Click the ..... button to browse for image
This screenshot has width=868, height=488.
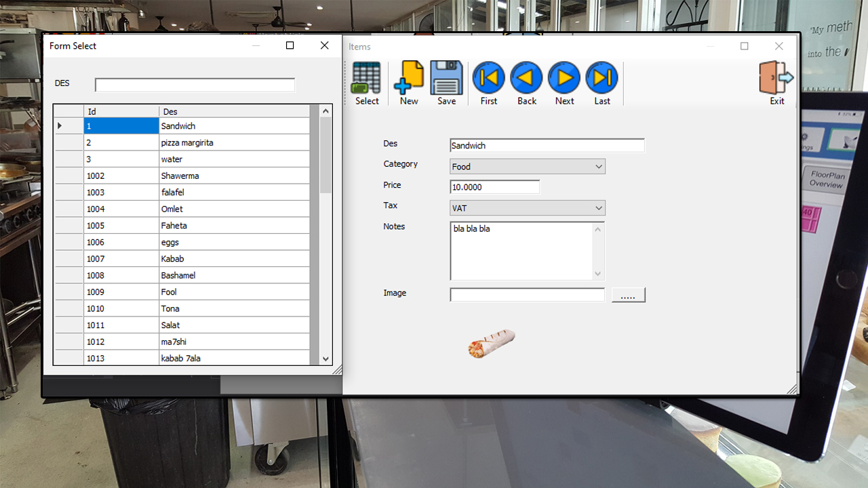628,294
